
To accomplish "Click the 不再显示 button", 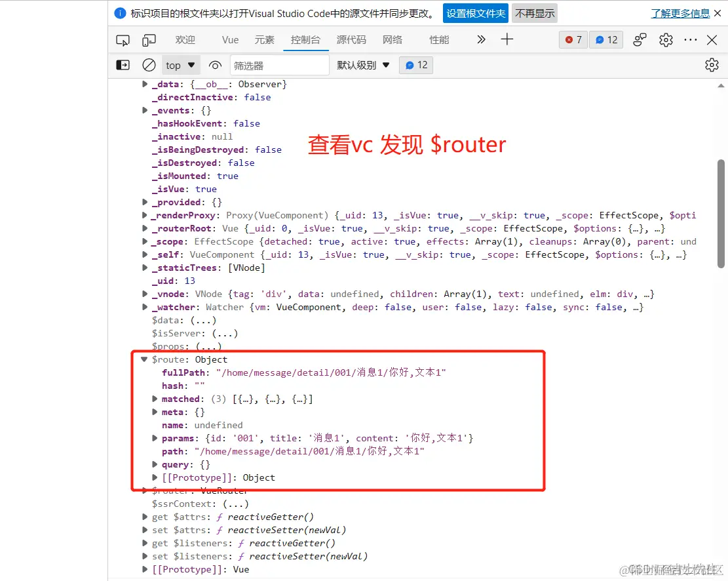I will pyautogui.click(x=535, y=14).
